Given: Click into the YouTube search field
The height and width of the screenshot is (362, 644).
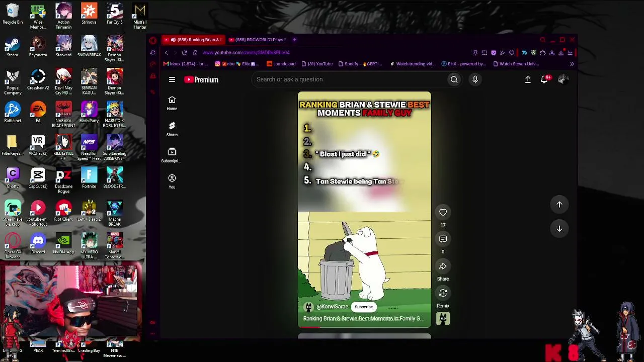Looking at the screenshot, I should 350,79.
